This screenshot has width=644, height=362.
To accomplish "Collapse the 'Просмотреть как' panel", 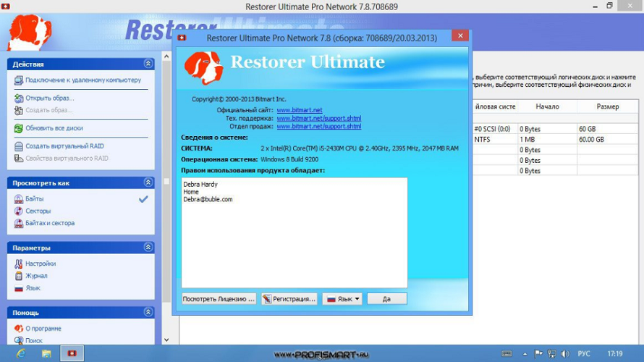I will pyautogui.click(x=148, y=182).
